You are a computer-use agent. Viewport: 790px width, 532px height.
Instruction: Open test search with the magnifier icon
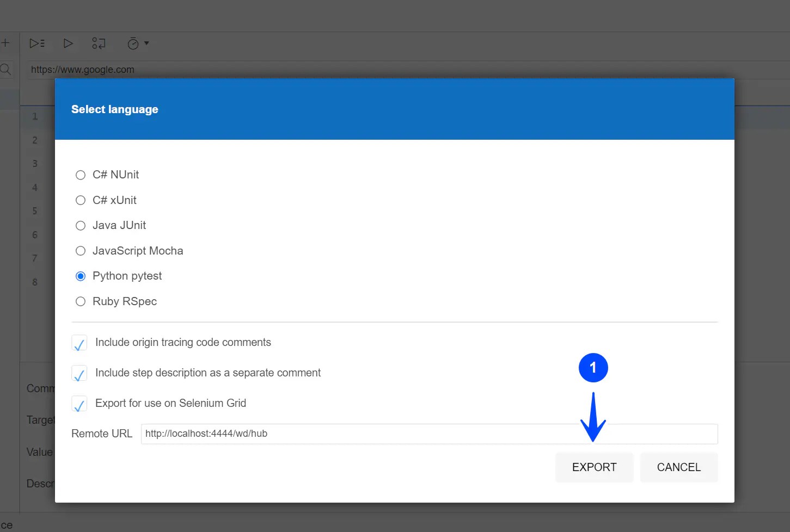point(5,69)
